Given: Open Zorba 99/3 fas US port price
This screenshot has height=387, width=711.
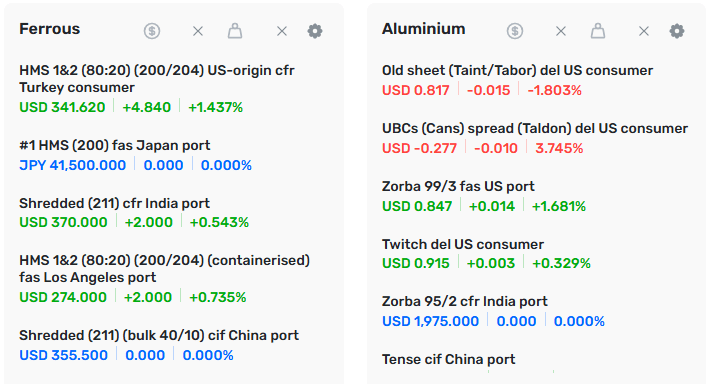Looking at the screenshot, I should tap(458, 186).
